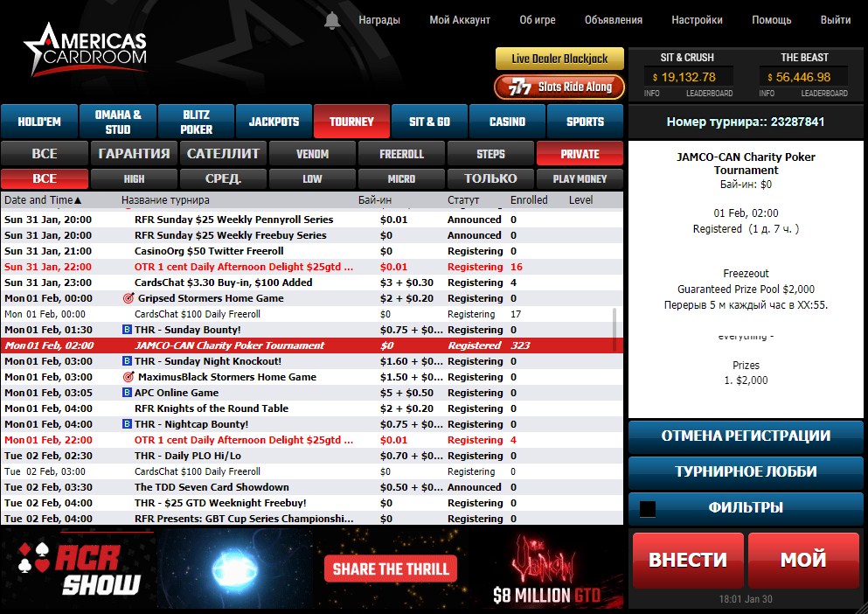Sort by the Название турнира column header
This screenshot has width=868, height=614.
coord(165,200)
